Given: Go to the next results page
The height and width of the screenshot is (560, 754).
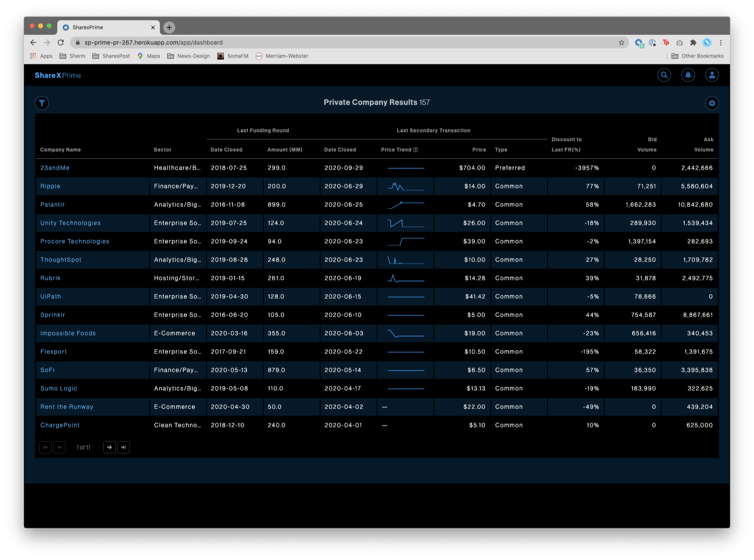Looking at the screenshot, I should [x=109, y=447].
